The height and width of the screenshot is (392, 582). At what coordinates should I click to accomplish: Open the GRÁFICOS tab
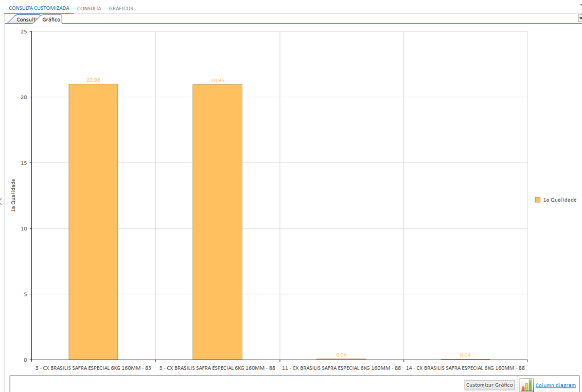click(x=121, y=9)
